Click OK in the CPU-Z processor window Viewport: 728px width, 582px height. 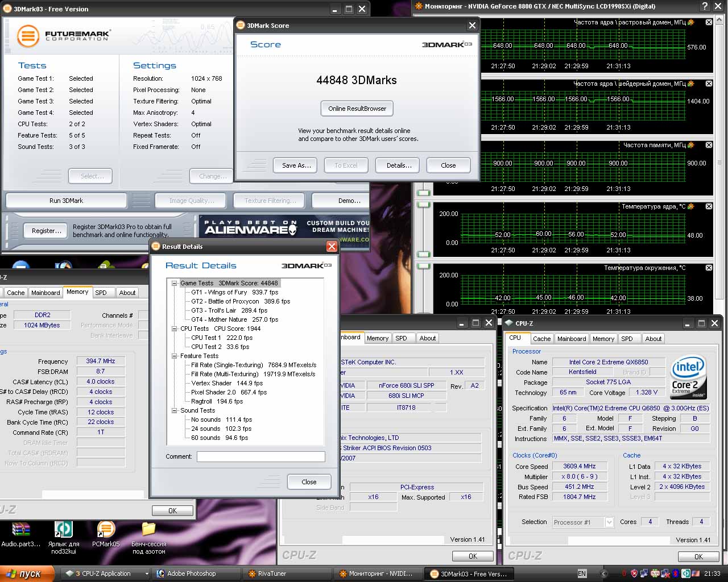pos(698,556)
